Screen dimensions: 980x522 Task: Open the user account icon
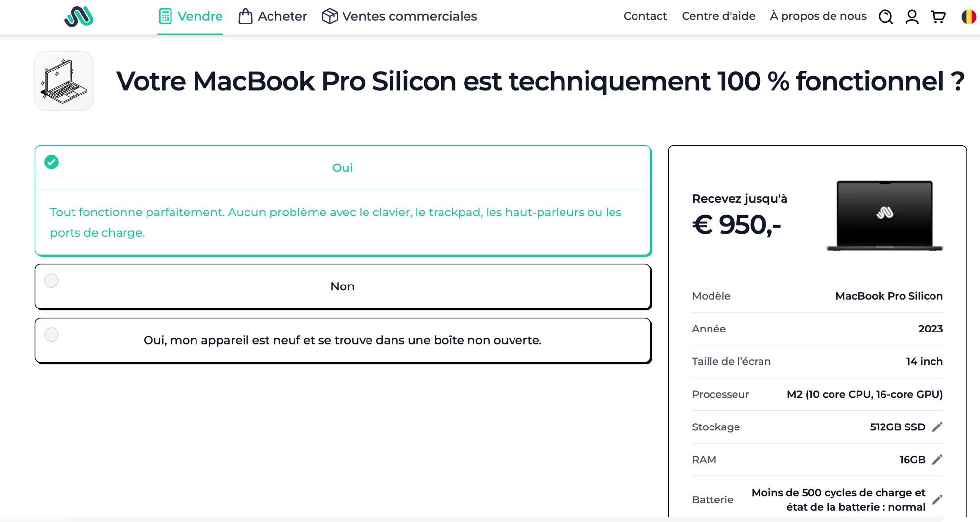912,17
